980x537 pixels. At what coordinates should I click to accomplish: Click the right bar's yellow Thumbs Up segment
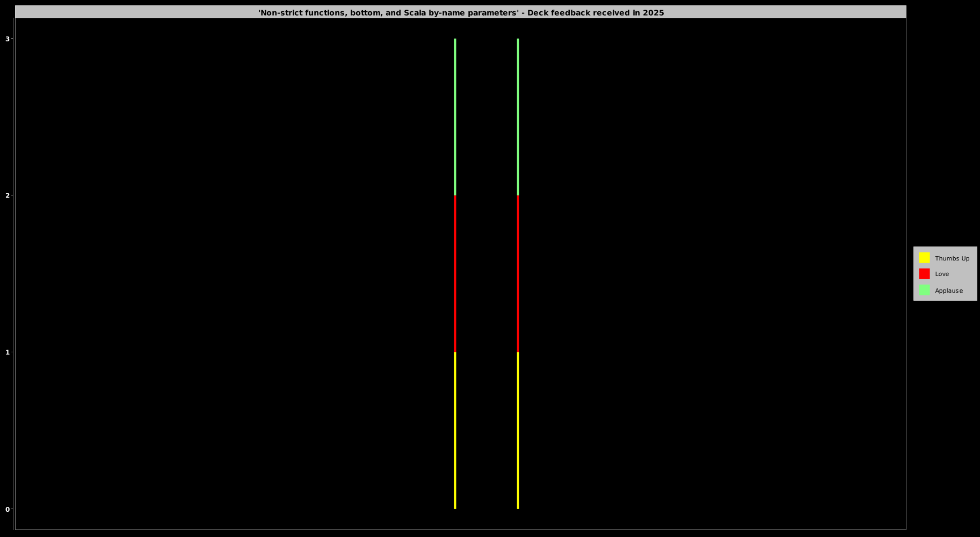(x=518, y=431)
